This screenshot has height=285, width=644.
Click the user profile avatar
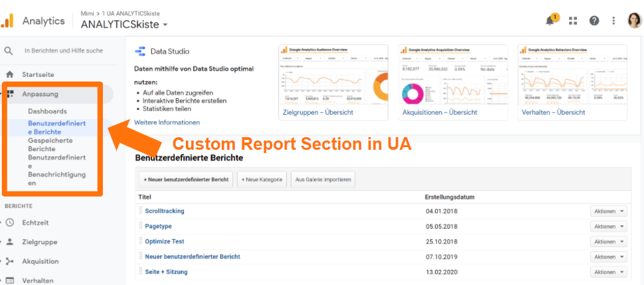tap(634, 21)
